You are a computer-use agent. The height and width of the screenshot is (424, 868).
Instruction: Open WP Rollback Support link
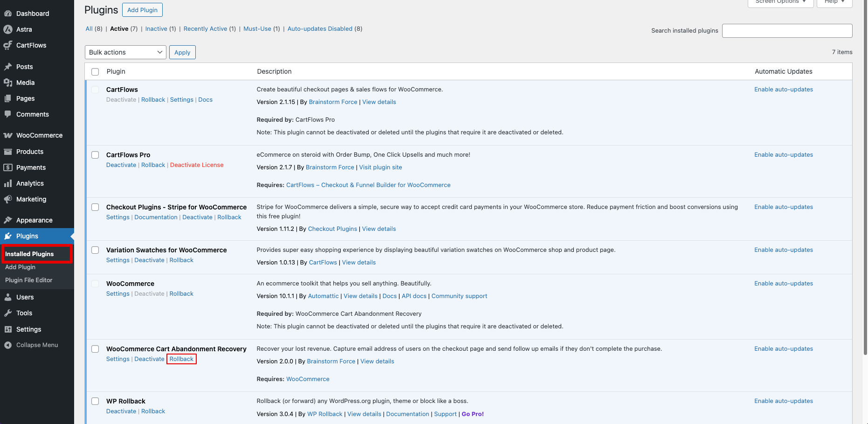tap(445, 414)
